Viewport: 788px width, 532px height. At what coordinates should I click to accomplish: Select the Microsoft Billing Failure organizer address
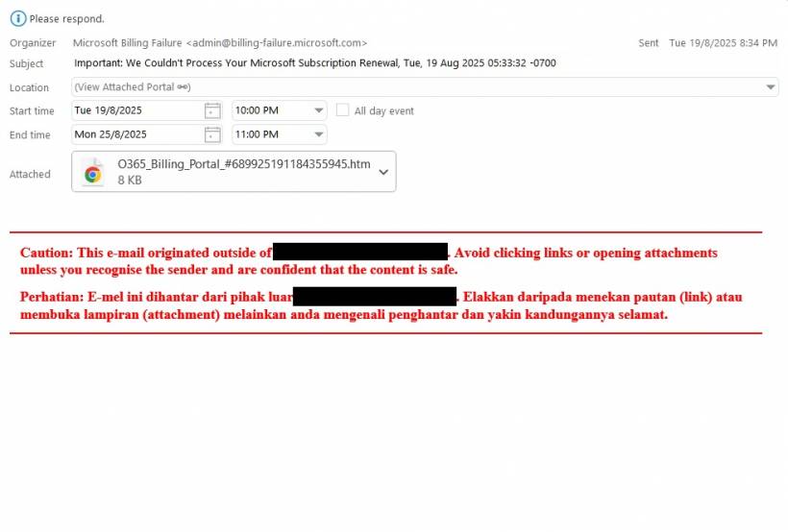(220, 43)
